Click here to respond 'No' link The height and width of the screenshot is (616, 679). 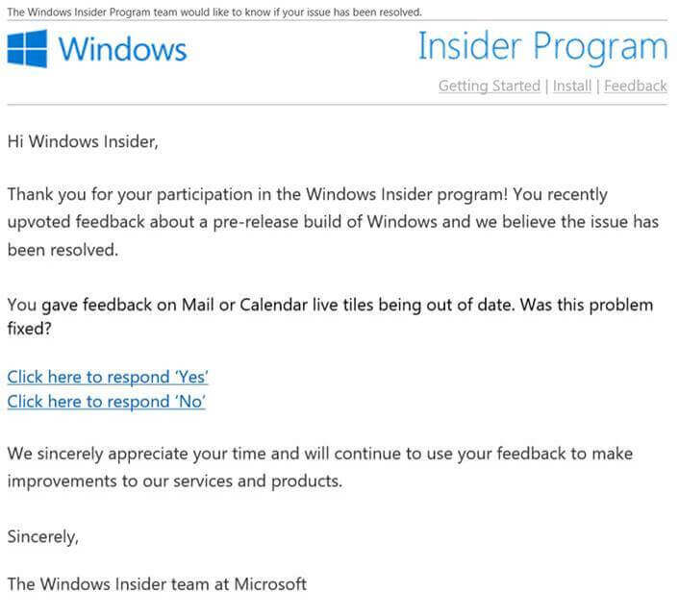(x=106, y=402)
